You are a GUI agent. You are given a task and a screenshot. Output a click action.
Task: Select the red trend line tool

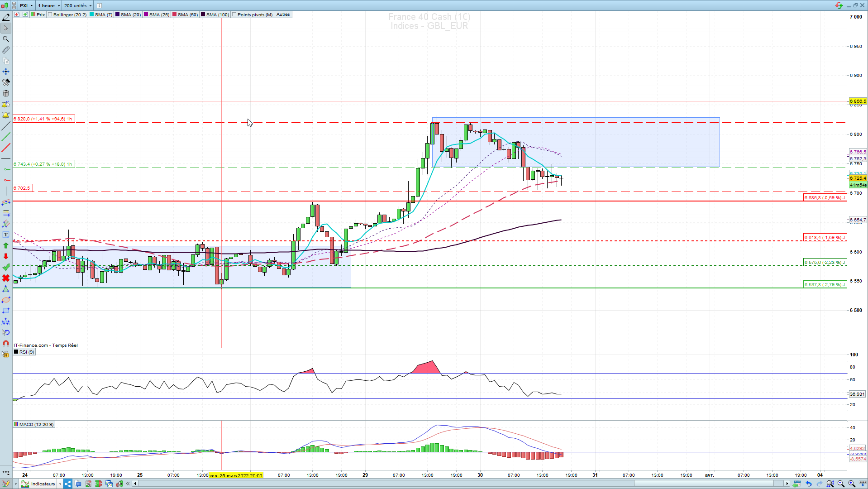[x=6, y=148]
